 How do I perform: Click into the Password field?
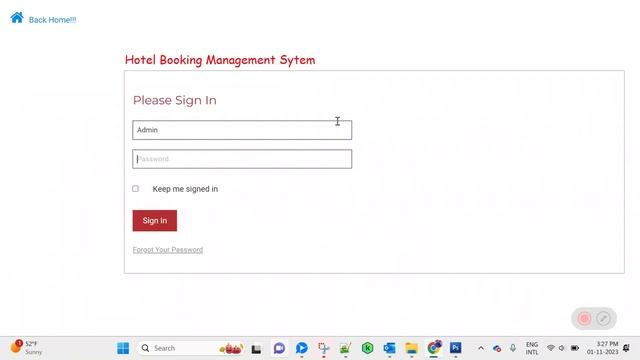(242, 159)
